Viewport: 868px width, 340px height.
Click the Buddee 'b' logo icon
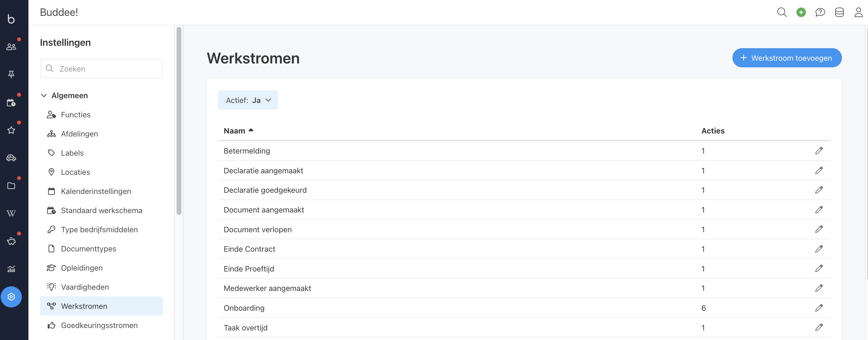11,19
